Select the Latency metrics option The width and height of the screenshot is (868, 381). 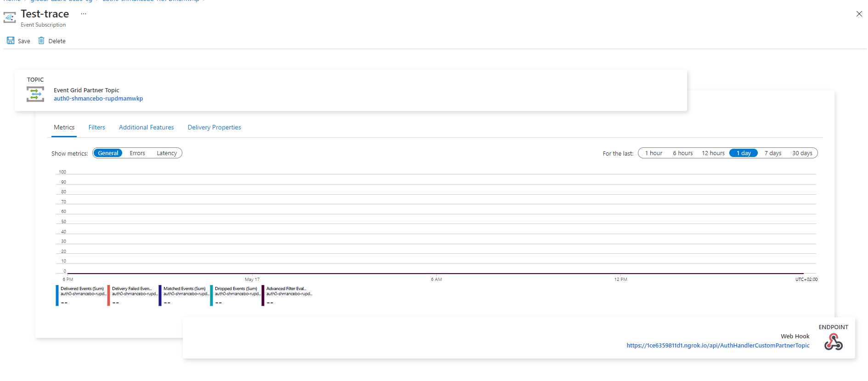167,153
